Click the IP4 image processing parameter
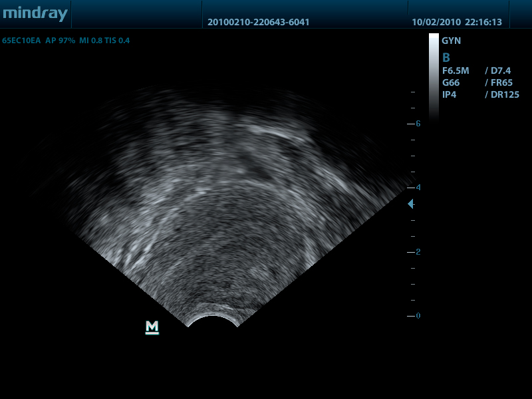 point(450,94)
